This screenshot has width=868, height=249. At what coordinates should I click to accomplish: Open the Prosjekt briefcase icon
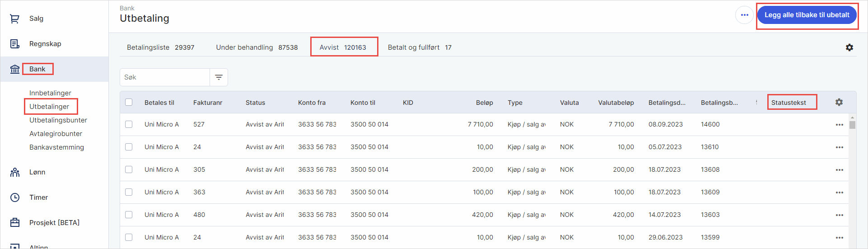[x=15, y=223]
